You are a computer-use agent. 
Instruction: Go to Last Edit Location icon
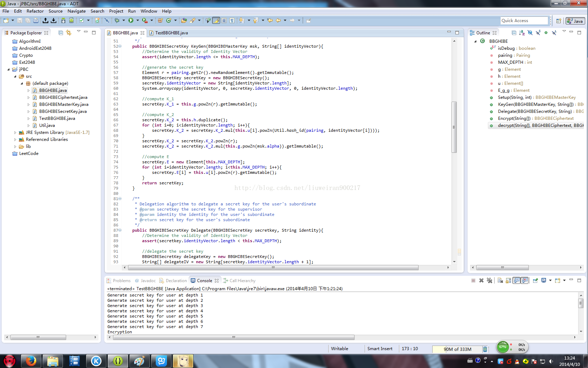[270, 21]
